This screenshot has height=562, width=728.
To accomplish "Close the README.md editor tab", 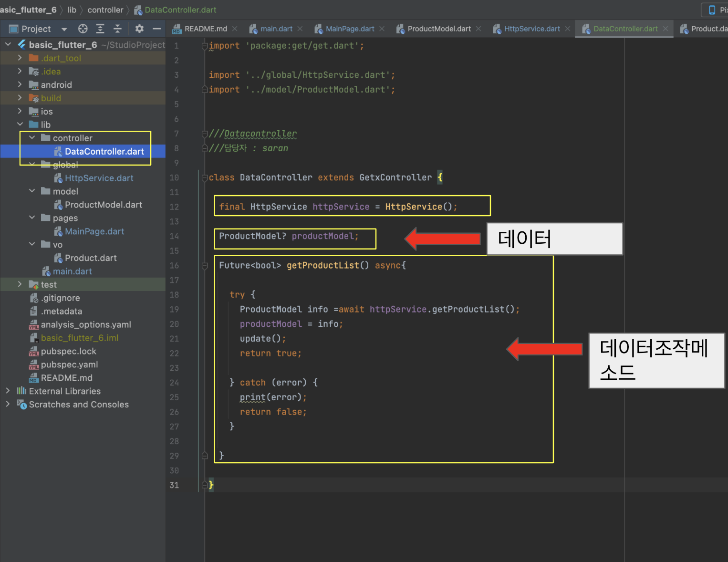I will pos(235,29).
